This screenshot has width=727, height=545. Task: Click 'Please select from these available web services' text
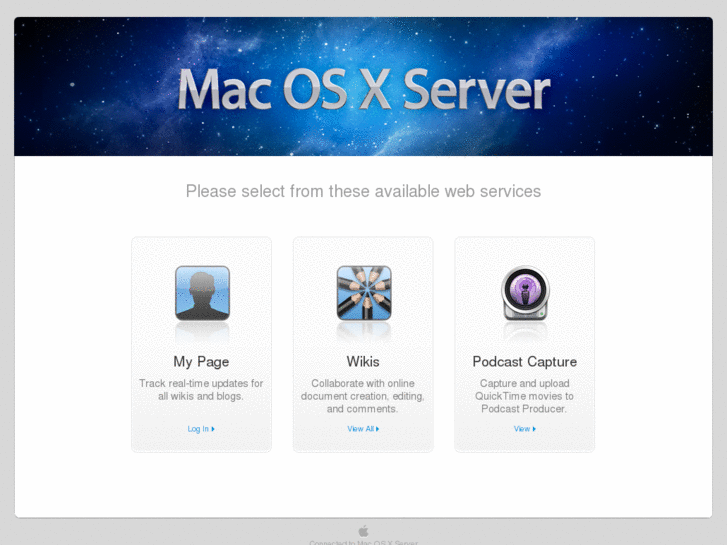pos(364,191)
